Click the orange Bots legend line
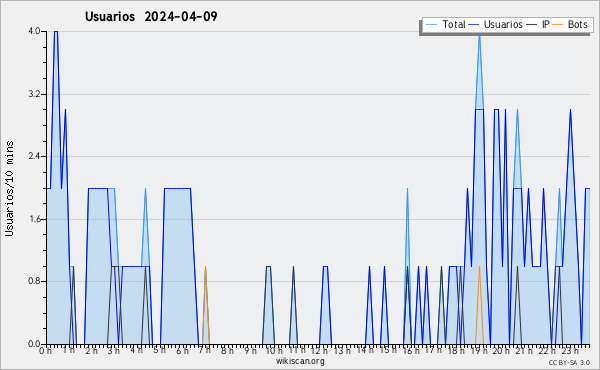The image size is (600, 370). click(x=558, y=25)
